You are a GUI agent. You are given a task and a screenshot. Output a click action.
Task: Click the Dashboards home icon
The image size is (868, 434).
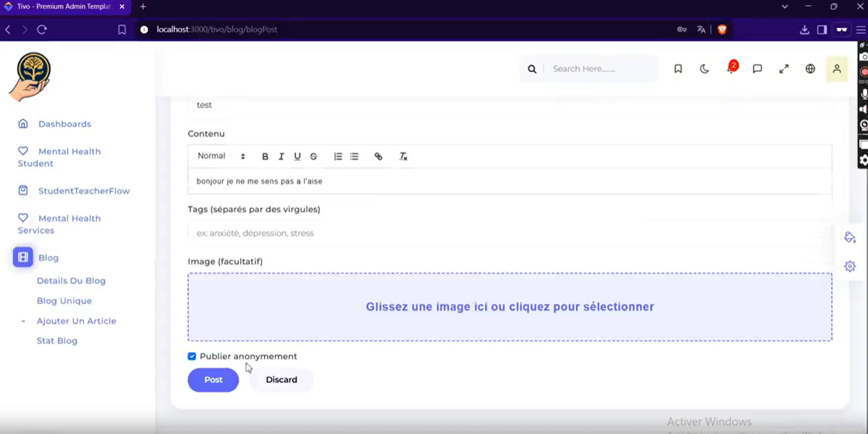tap(23, 123)
